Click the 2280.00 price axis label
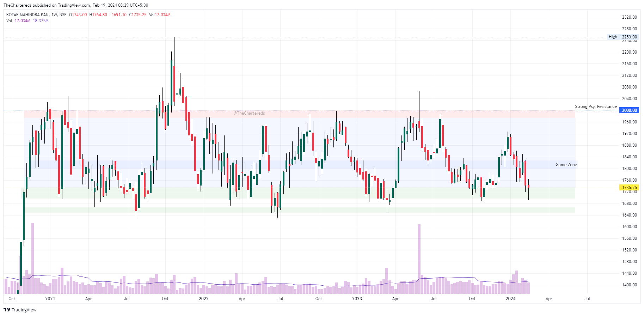 pyautogui.click(x=629, y=29)
